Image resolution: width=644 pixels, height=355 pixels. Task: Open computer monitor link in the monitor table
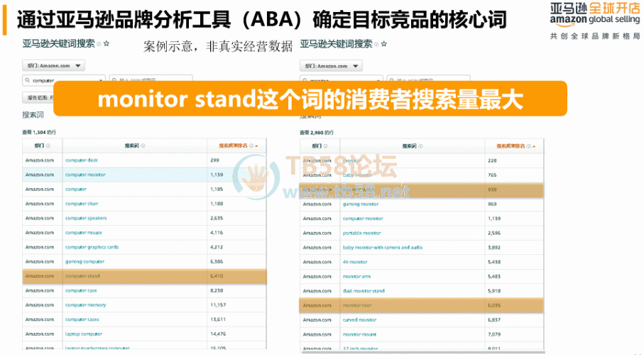tap(363, 219)
